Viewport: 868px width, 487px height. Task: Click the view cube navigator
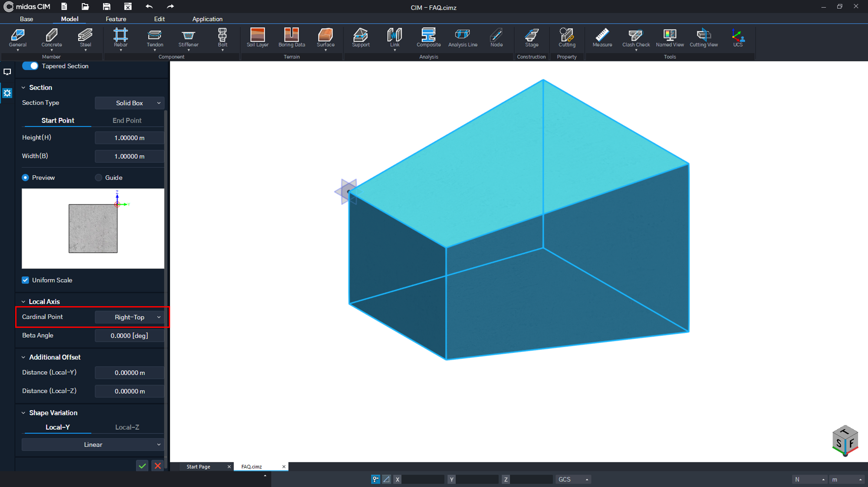point(845,441)
